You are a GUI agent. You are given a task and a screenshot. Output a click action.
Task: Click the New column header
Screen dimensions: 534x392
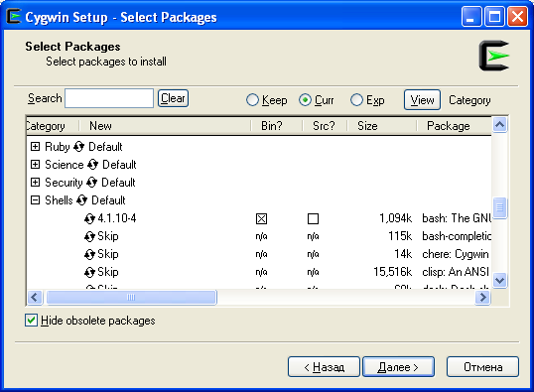point(165,126)
